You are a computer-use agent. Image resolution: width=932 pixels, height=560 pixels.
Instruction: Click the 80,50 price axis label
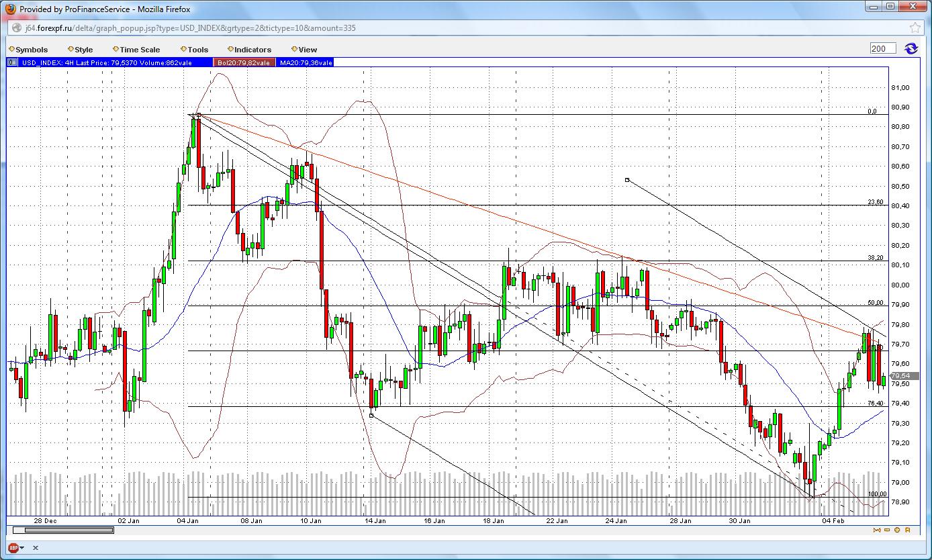point(900,187)
